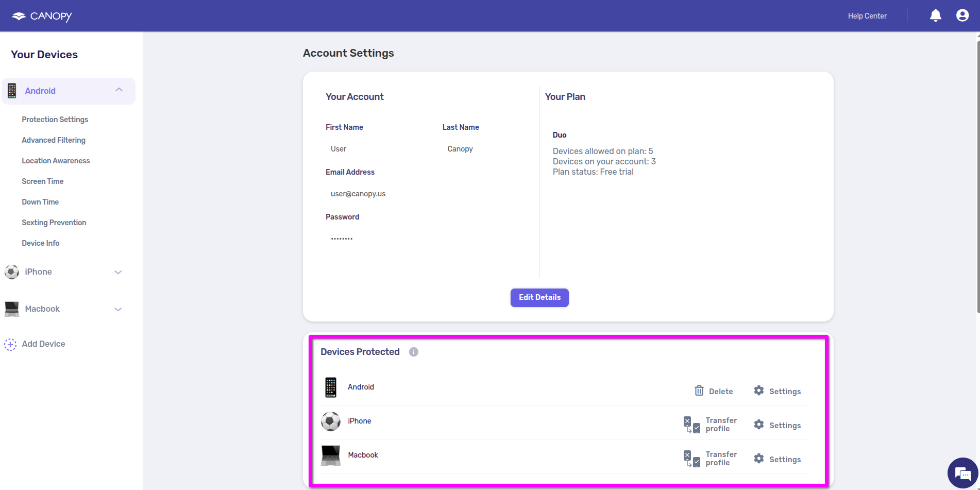
Task: Open the live chat bubble widget
Action: click(962, 473)
